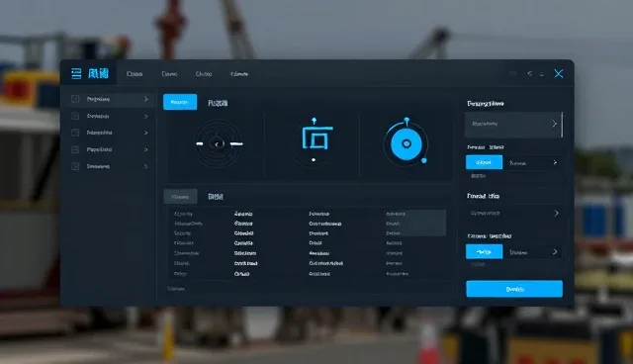Select the unselected option beside the upper blue toggle
The height and width of the screenshot is (364, 633).
click(517, 163)
